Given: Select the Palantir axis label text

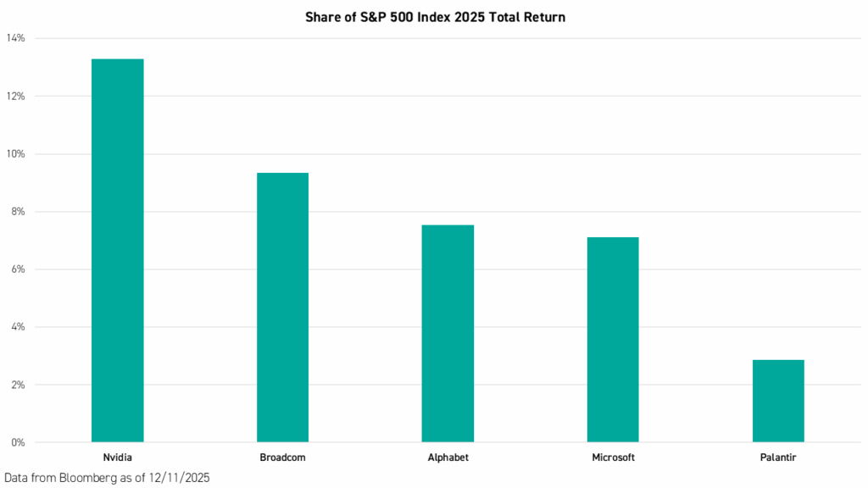Looking at the screenshot, I should pos(778,457).
